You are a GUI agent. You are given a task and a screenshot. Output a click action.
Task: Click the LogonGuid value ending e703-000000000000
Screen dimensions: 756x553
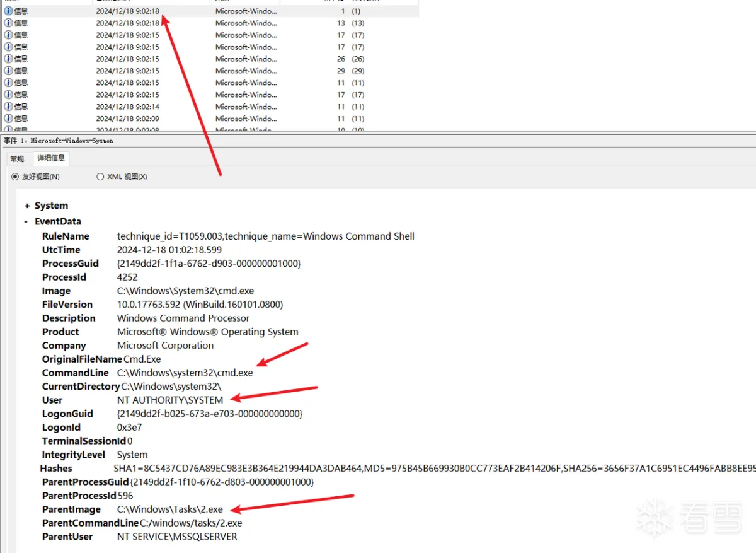point(210,414)
